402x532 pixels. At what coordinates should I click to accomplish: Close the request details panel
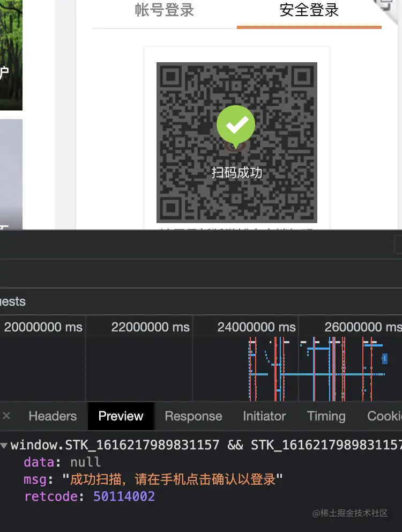[x=6, y=416]
